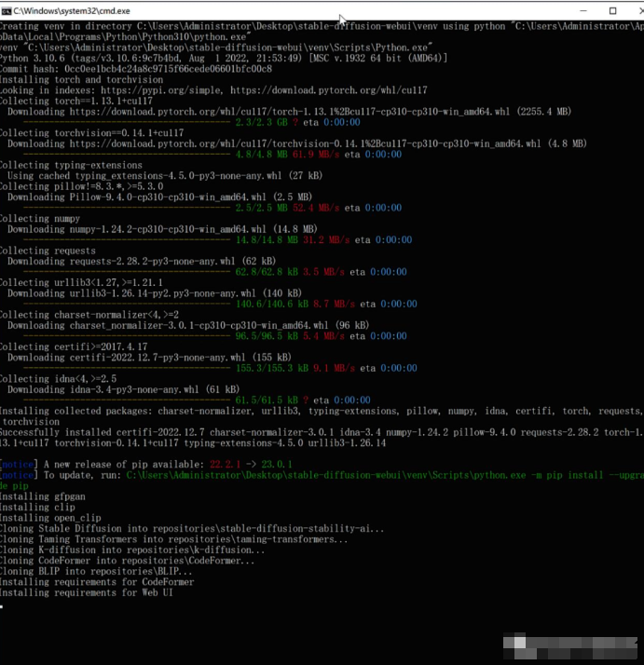Click the pip version '22.2.1 -> 23.0.1'

tap(251, 465)
